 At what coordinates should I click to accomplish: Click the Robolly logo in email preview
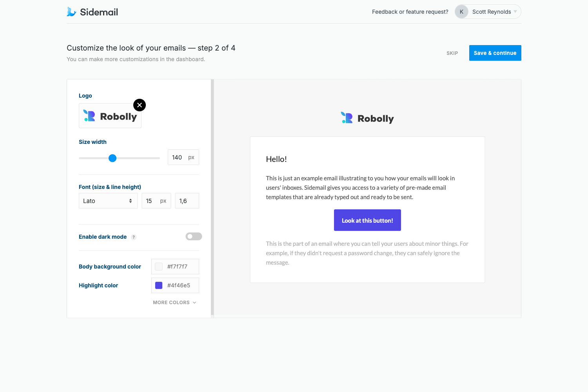point(367,118)
